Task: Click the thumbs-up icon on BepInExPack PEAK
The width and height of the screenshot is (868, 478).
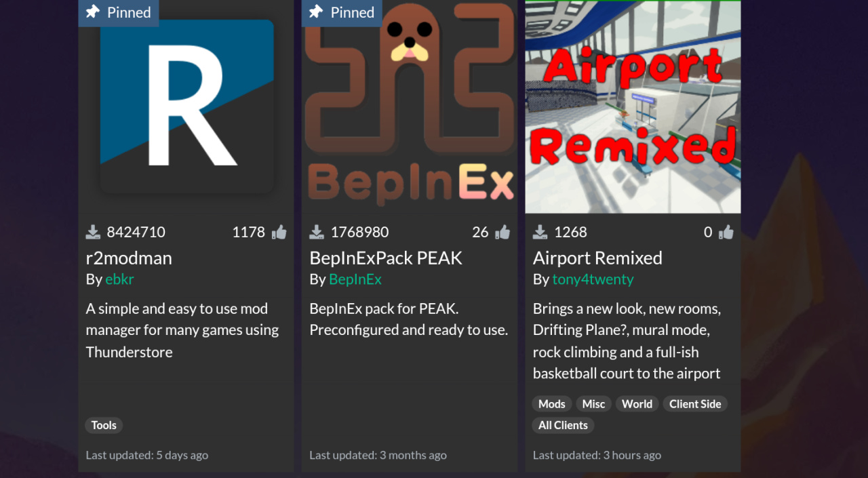Action: pyautogui.click(x=502, y=233)
